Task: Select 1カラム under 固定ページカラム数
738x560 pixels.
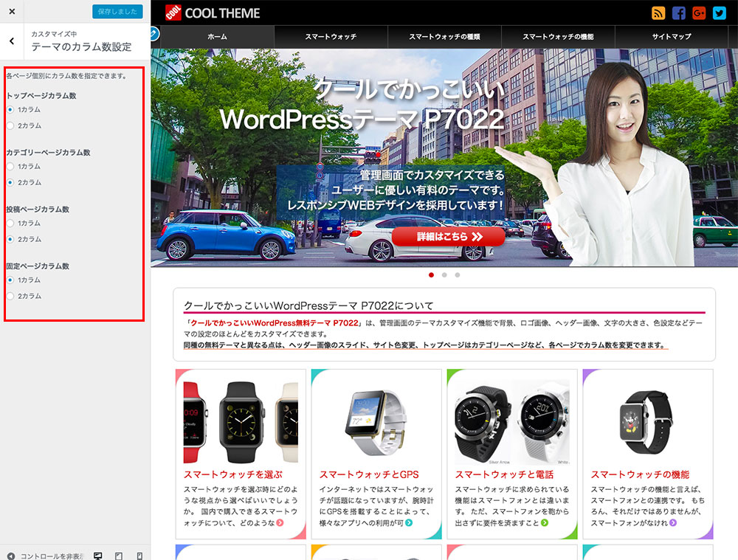Action: pyautogui.click(x=10, y=280)
